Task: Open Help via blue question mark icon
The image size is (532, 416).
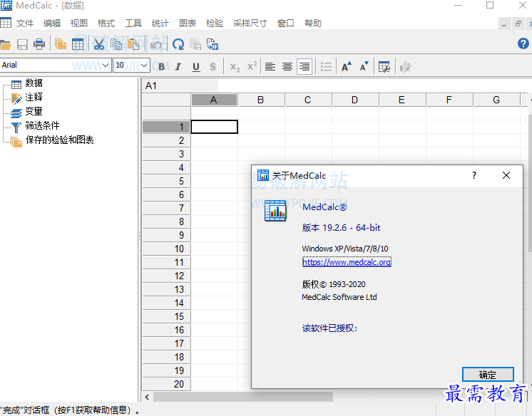Action: (523, 43)
